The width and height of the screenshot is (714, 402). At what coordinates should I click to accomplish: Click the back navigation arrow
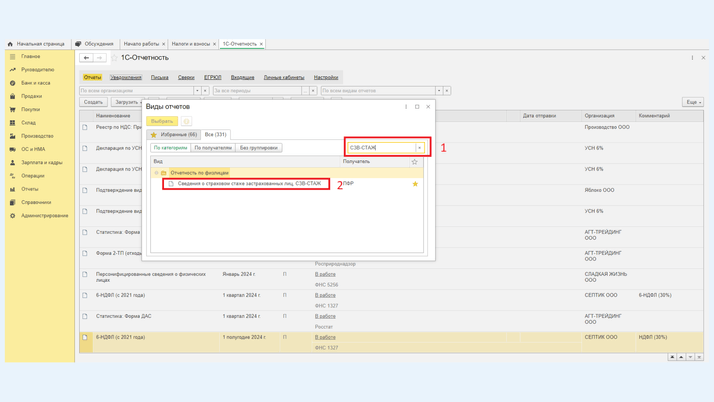(87, 58)
